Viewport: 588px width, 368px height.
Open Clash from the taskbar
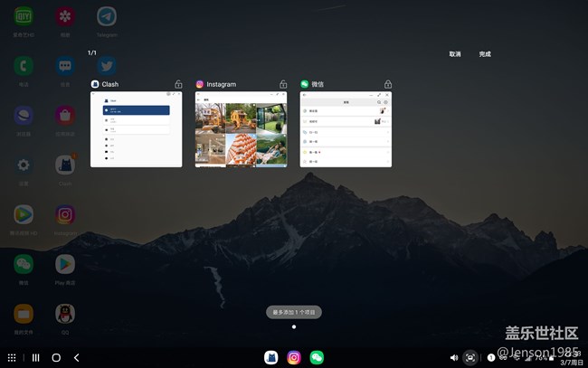tap(270, 357)
